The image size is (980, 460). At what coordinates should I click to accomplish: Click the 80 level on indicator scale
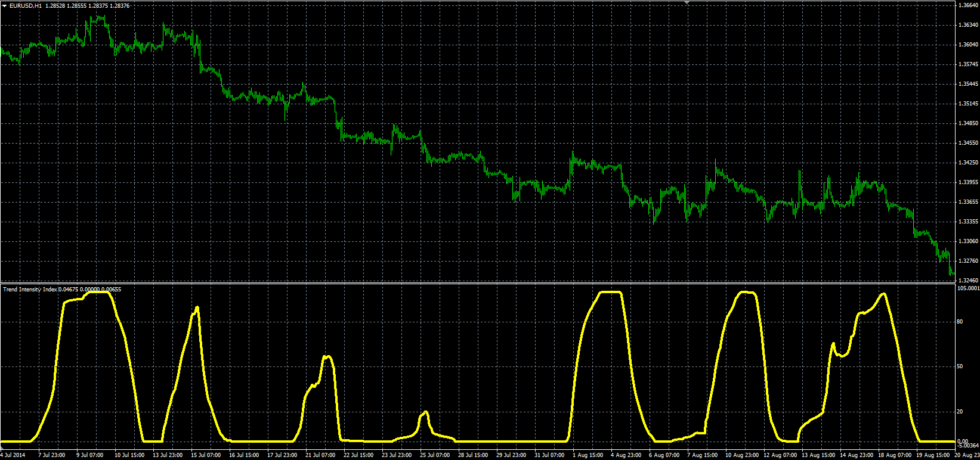(x=960, y=322)
